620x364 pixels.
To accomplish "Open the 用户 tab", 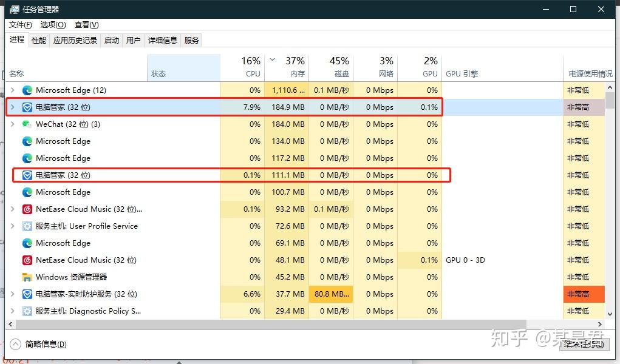I will coord(134,40).
